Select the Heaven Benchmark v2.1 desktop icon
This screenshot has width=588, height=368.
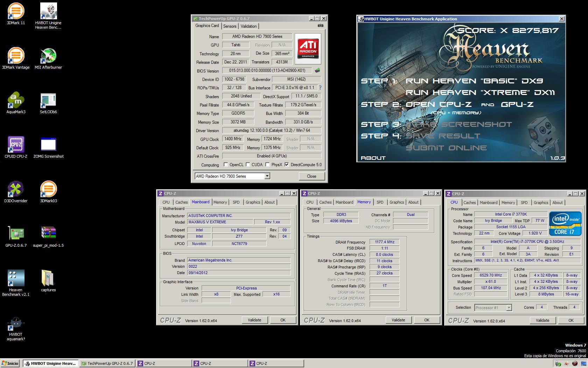(16, 283)
